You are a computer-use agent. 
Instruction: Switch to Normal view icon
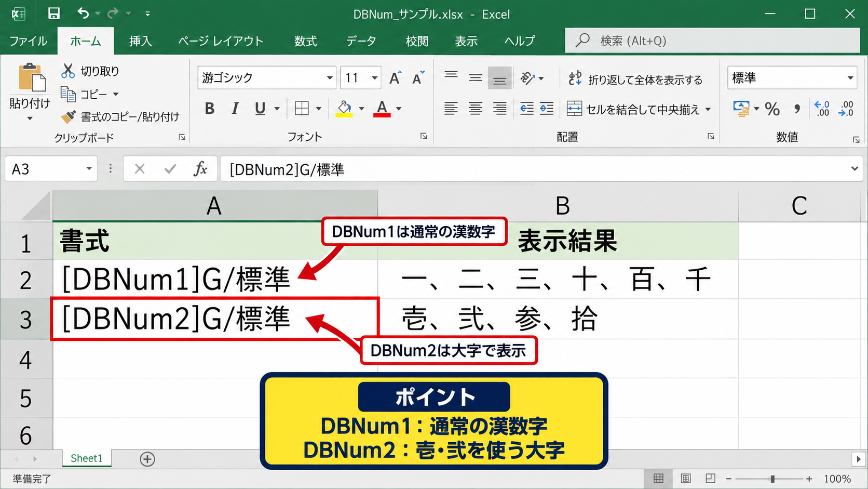pyautogui.click(x=658, y=479)
